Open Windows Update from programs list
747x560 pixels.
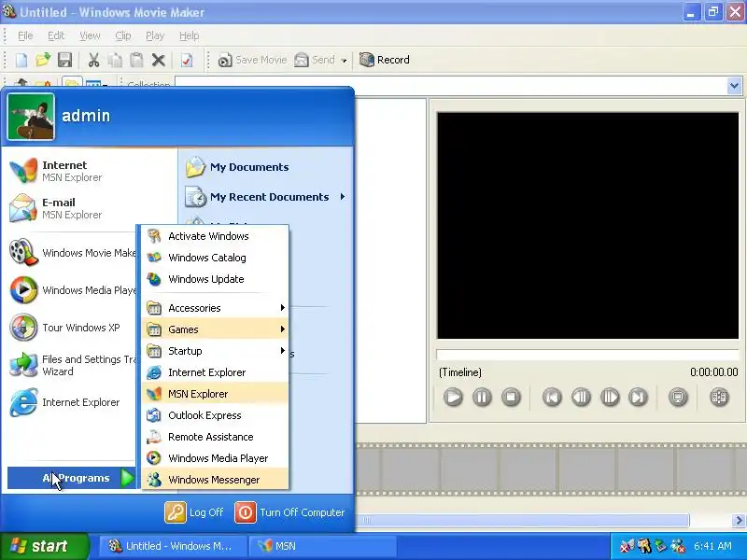coord(215,279)
